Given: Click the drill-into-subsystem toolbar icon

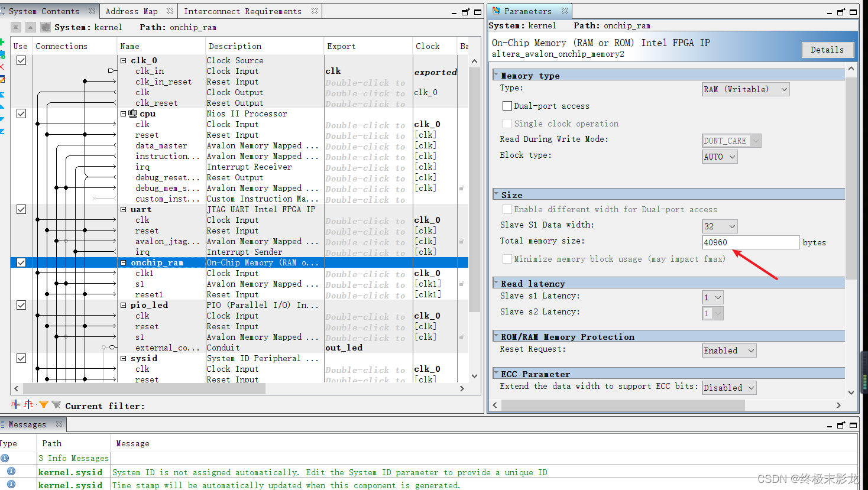Looking at the screenshot, I should point(46,27).
